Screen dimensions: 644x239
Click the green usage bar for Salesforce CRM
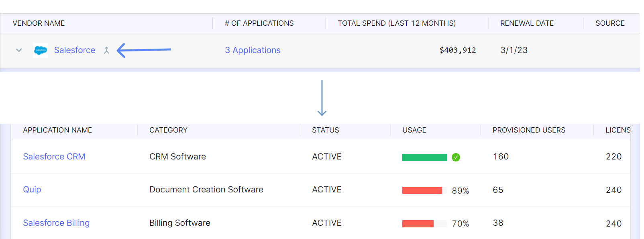(x=424, y=157)
